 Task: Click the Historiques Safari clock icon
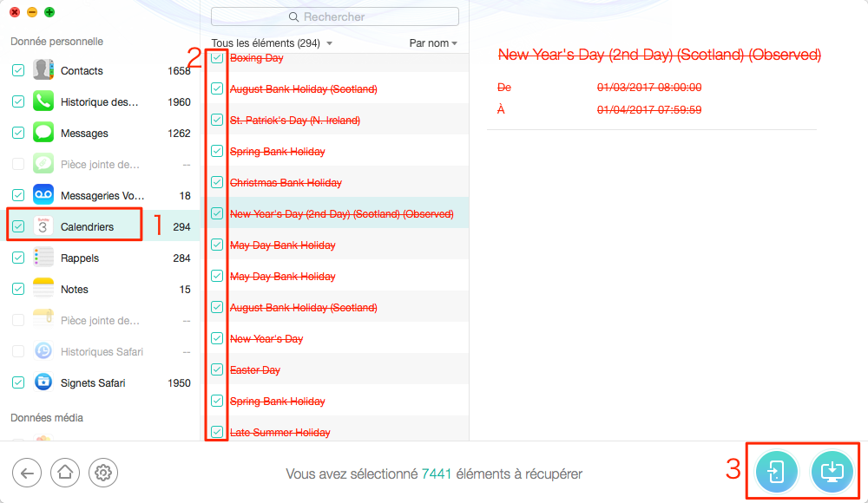[x=43, y=351]
